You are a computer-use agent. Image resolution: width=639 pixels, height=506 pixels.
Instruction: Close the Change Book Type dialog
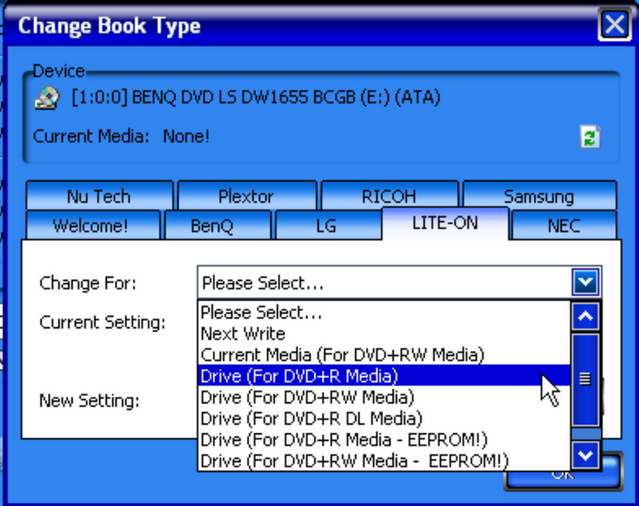[614, 24]
